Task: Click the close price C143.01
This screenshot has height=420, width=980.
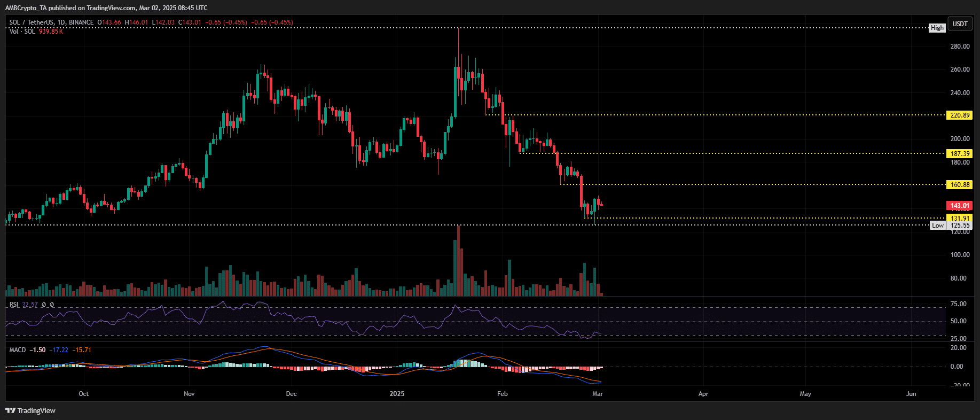Action: 190,22
